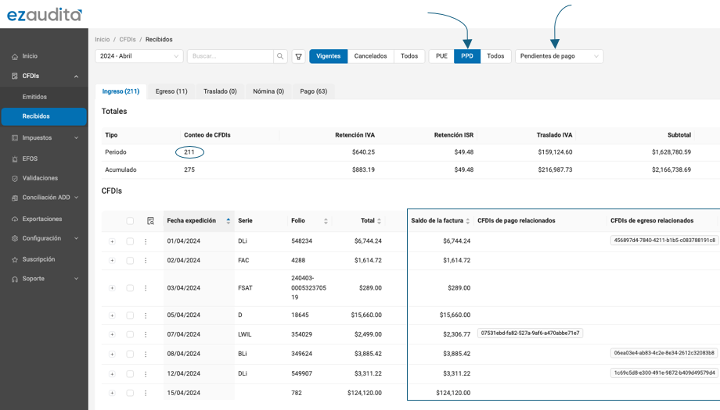Click the search magnifier icon

click(x=280, y=57)
